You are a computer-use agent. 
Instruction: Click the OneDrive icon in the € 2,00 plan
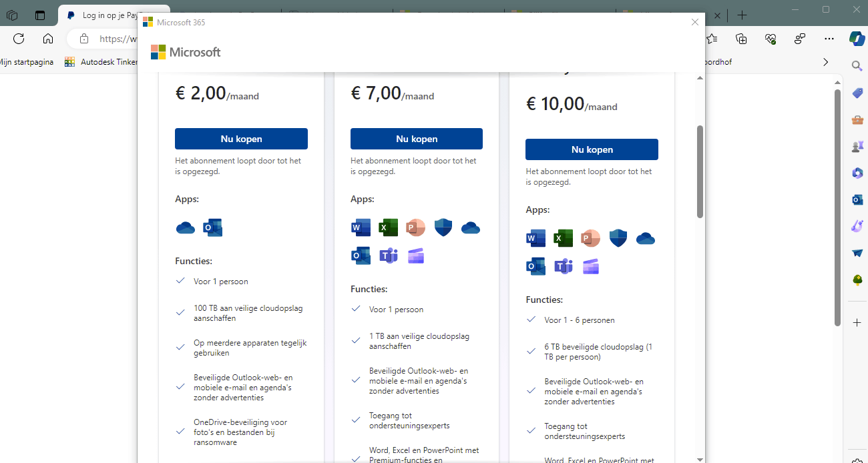pos(186,228)
